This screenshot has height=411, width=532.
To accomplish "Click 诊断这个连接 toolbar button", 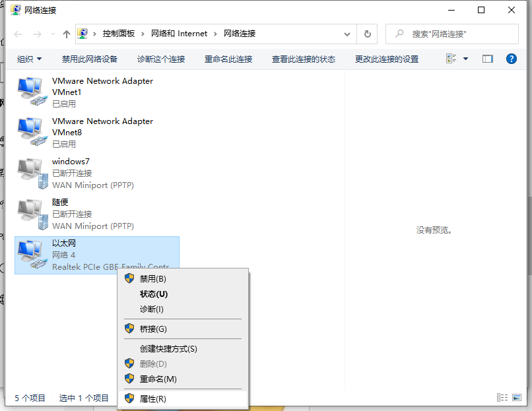I will pyautogui.click(x=161, y=59).
